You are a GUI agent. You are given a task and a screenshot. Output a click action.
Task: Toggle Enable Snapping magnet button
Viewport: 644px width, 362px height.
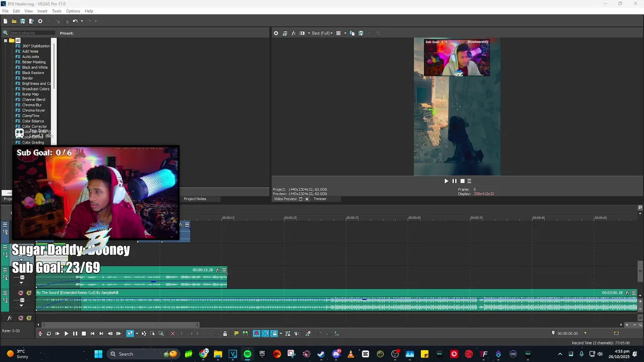pyautogui.click(x=257, y=333)
